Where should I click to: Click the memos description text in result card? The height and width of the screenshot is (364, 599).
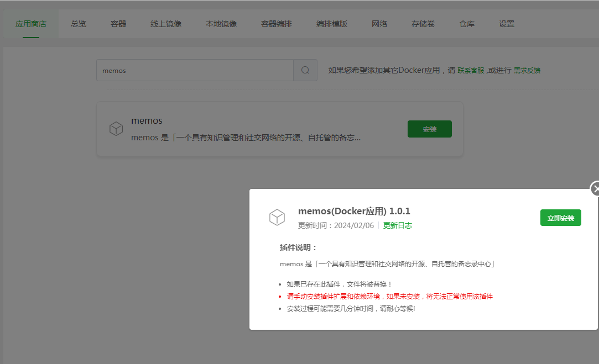tap(246, 138)
